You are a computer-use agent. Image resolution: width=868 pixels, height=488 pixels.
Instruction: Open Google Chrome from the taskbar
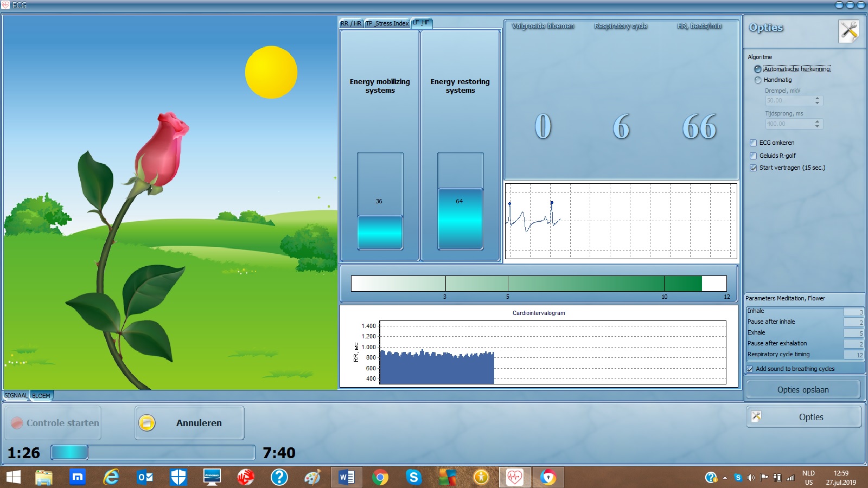[x=380, y=477]
